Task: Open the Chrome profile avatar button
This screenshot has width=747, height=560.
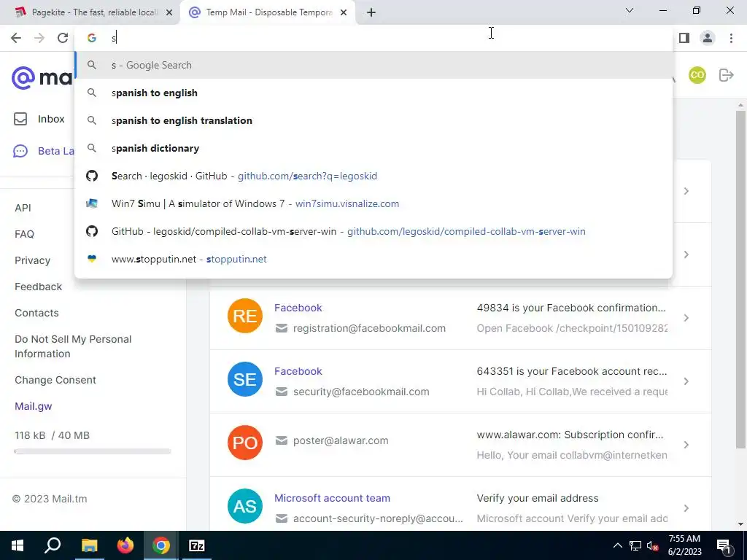Action: (708, 38)
